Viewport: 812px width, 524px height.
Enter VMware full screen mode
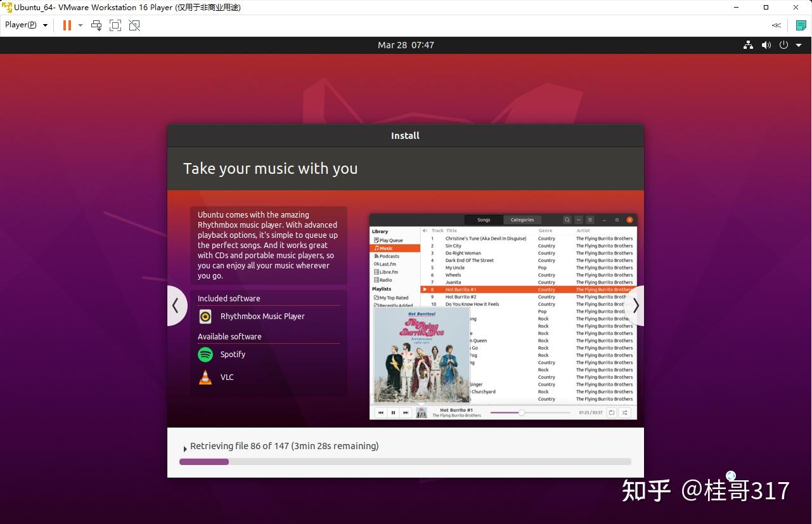click(x=115, y=25)
